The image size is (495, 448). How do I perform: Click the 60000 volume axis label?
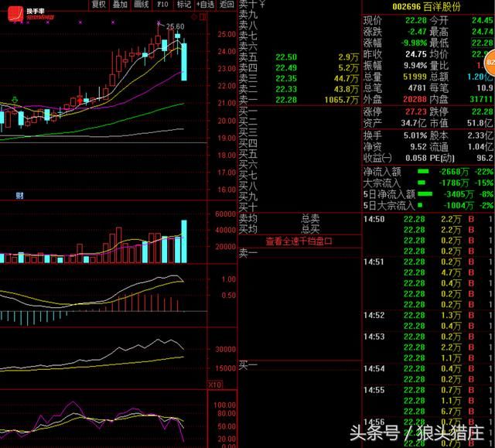click(x=225, y=214)
